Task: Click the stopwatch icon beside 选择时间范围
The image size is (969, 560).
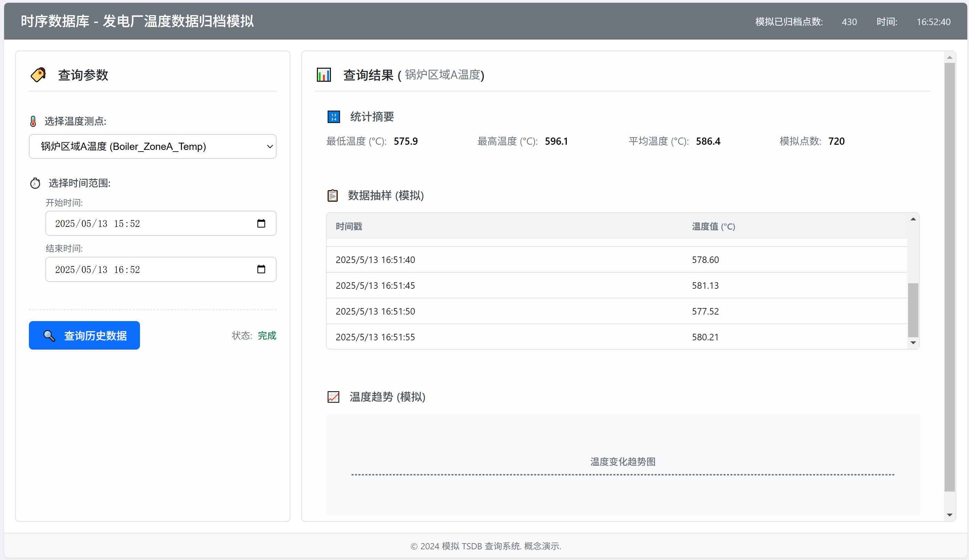Action: [35, 183]
